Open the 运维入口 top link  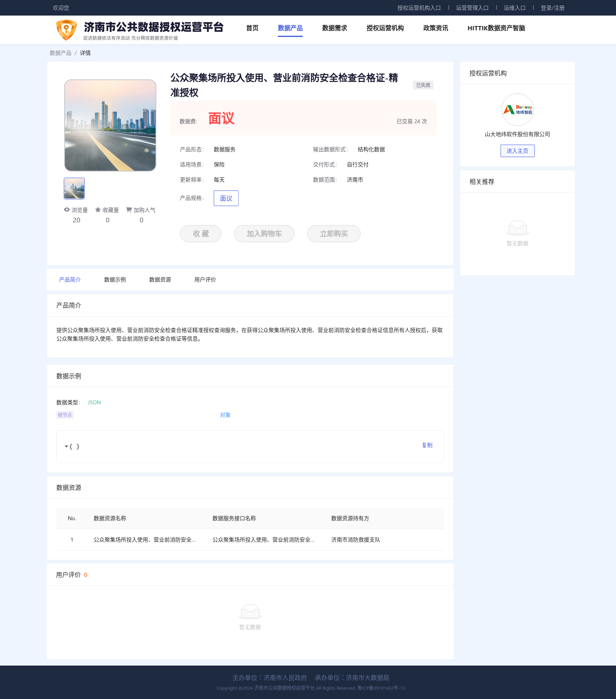click(515, 8)
